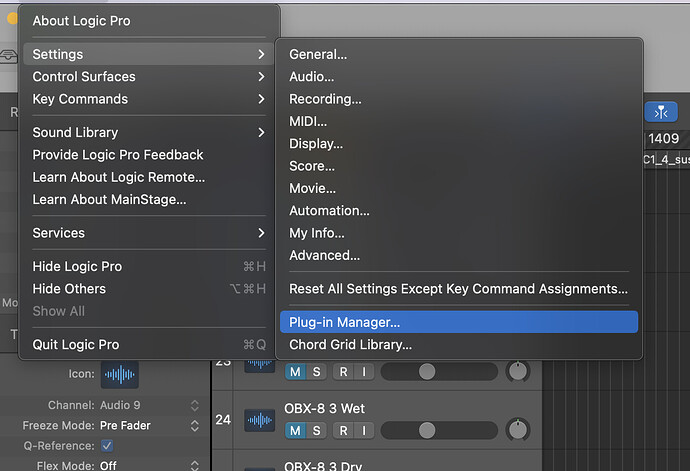Open Freeze Mode Pre Fader popup
The height and width of the screenshot is (471, 690).
150,426
